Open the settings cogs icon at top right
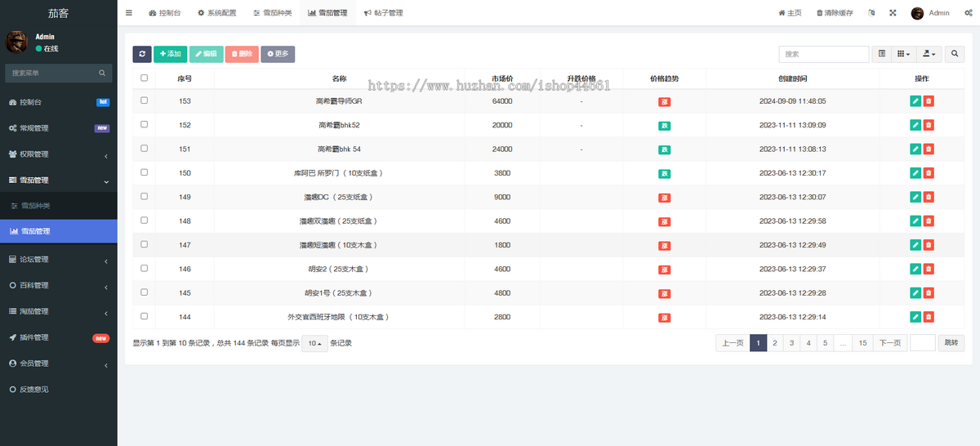 (968, 13)
